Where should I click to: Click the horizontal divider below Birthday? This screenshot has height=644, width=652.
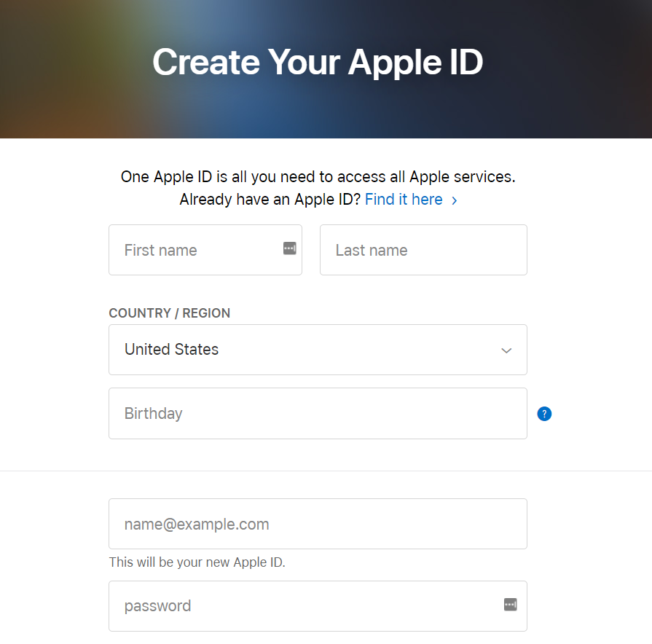click(x=326, y=471)
